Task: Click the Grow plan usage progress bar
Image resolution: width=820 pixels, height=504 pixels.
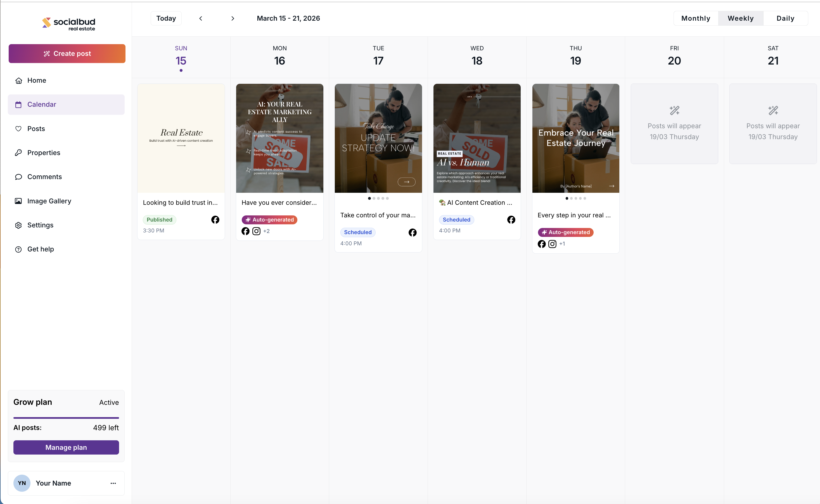Action: coord(66,418)
